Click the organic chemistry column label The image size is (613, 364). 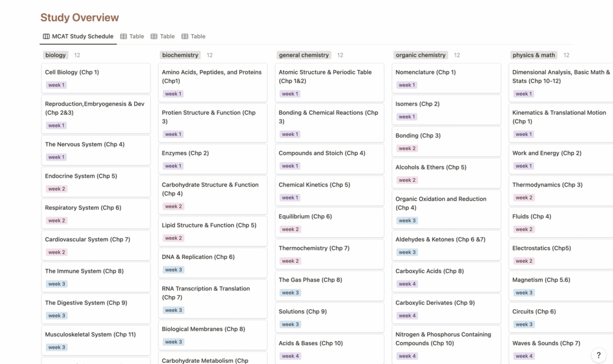pyautogui.click(x=421, y=55)
